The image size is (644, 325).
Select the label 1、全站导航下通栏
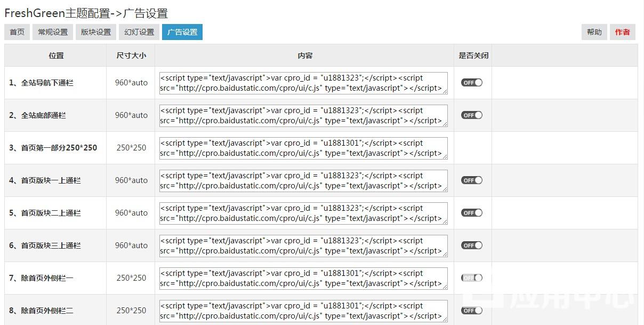click(41, 83)
